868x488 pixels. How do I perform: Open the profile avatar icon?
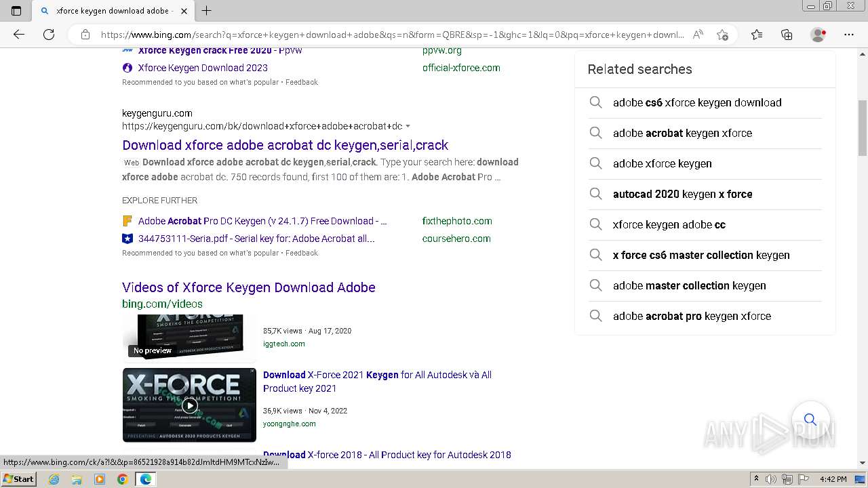click(x=818, y=35)
